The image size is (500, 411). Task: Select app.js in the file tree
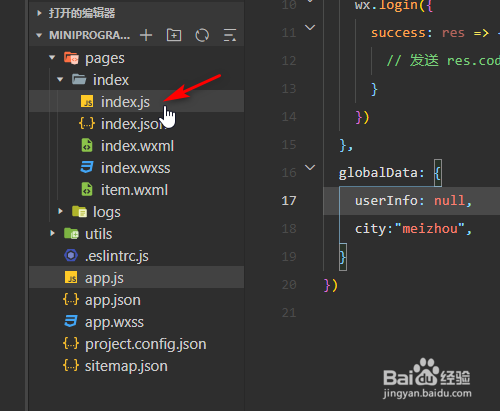[137, 277]
